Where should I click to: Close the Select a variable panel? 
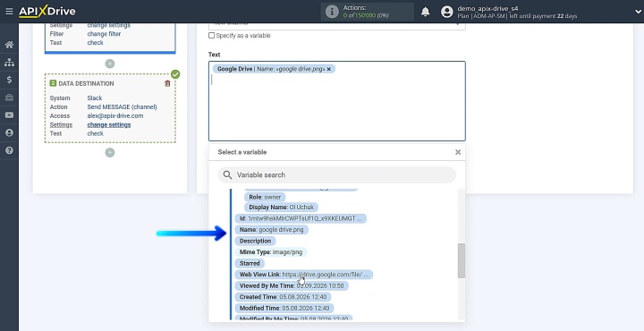458,152
